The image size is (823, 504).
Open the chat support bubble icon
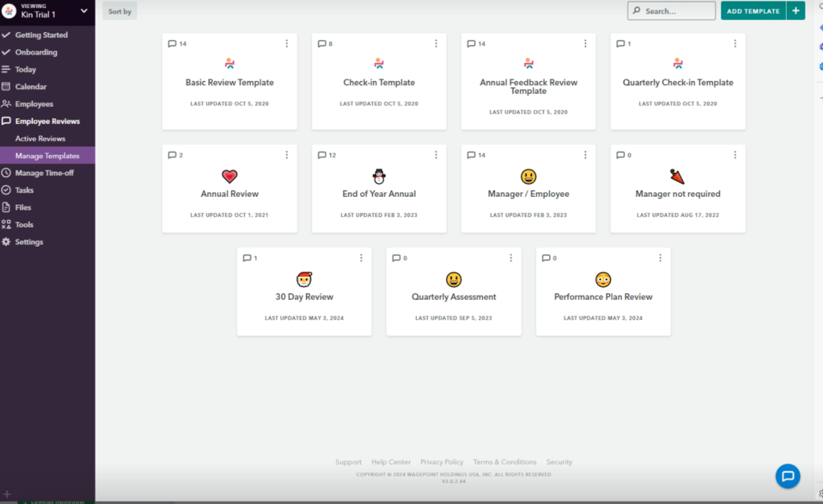(x=787, y=476)
